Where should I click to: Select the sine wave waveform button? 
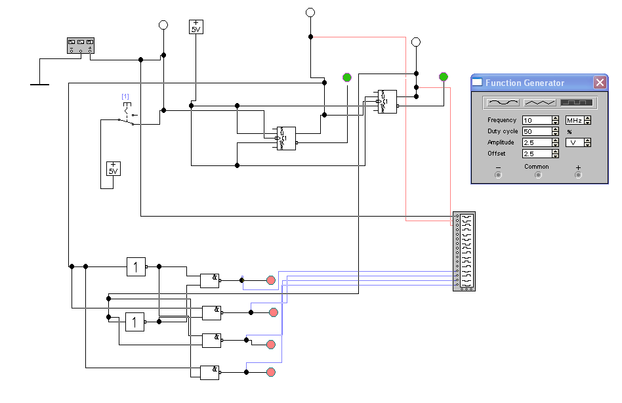(x=503, y=103)
